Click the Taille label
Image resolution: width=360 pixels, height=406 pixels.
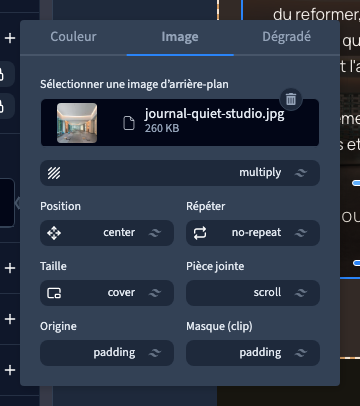pyautogui.click(x=53, y=266)
